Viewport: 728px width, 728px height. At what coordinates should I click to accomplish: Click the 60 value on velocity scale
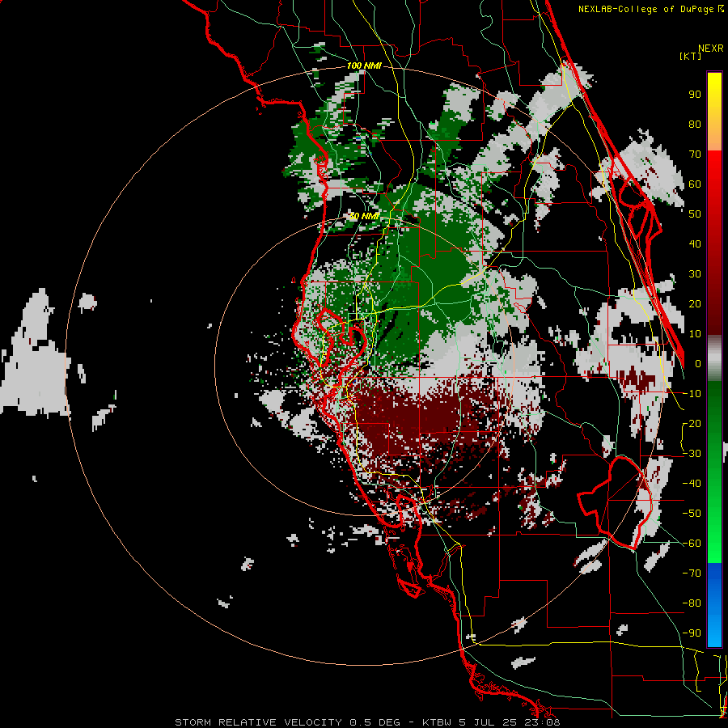(x=695, y=184)
